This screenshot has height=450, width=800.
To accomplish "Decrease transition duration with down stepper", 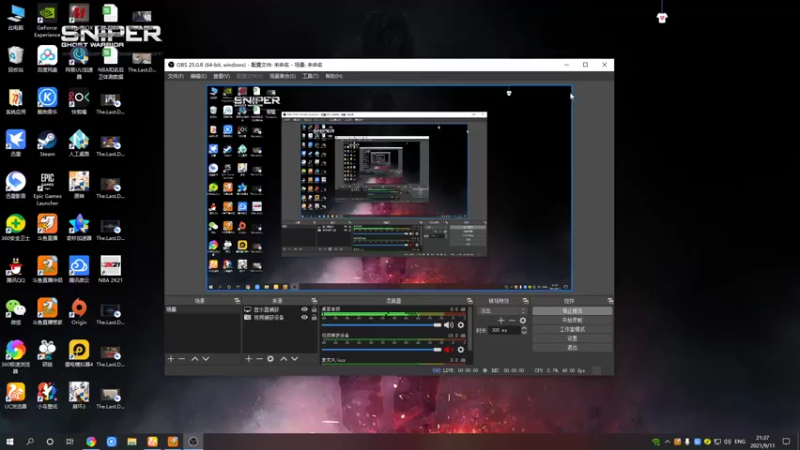I will point(524,332).
